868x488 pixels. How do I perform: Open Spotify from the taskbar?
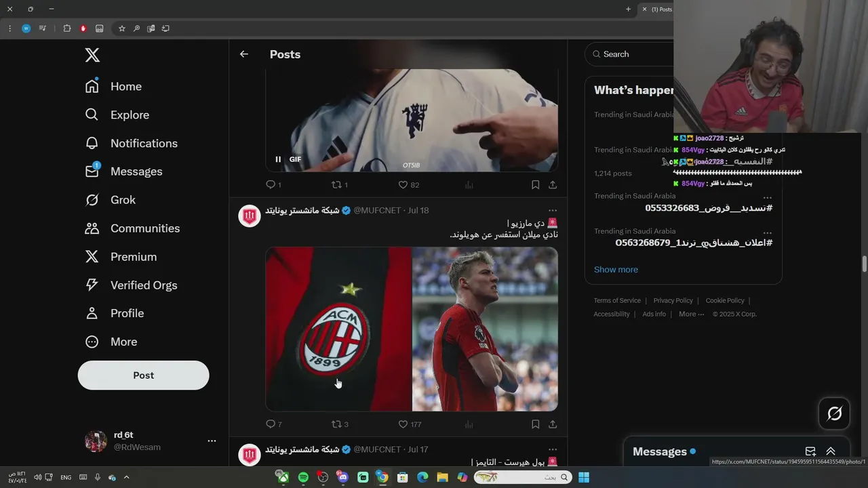(303, 477)
